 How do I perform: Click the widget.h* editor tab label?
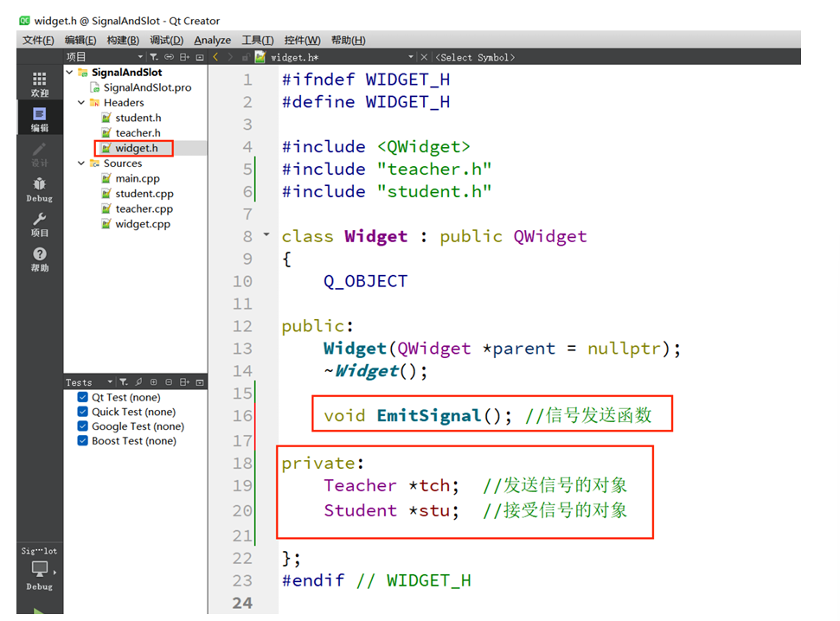294,55
